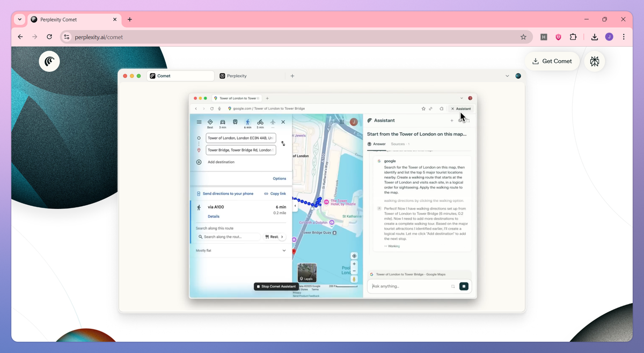Click the Comet logo in the page header

pos(49,62)
